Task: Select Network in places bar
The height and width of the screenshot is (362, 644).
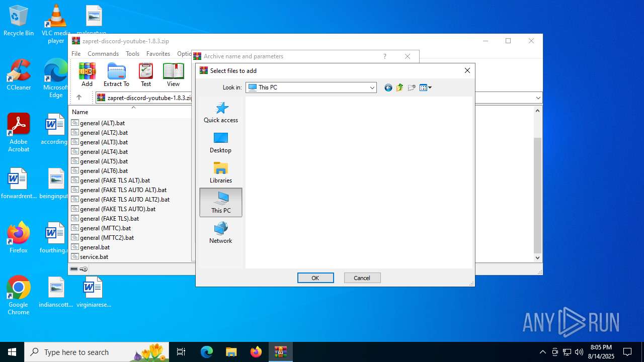Action: [221, 233]
